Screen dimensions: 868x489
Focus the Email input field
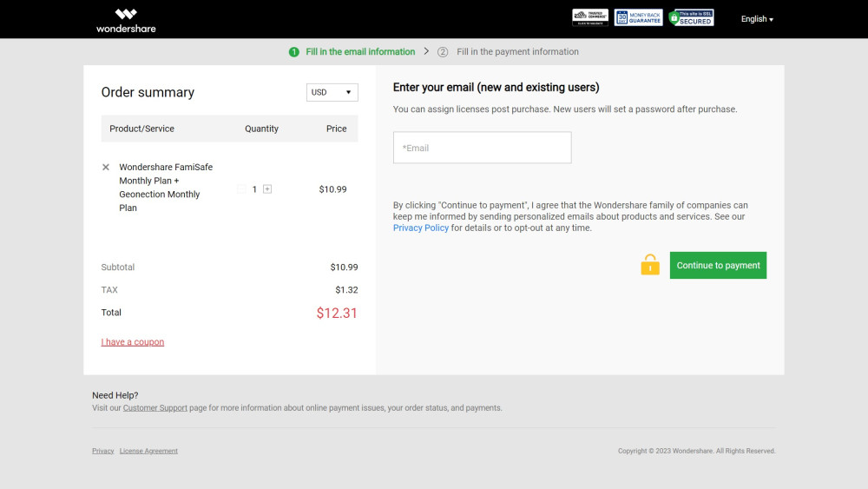tap(482, 148)
